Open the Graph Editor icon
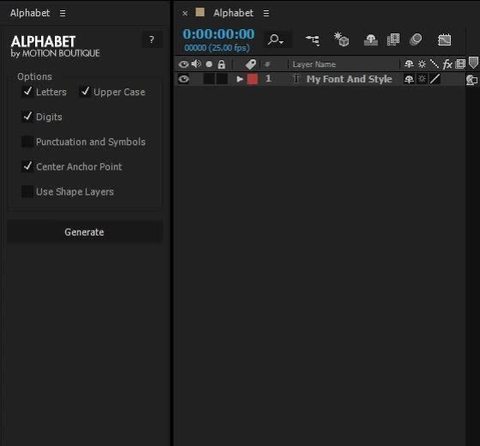 tap(444, 40)
